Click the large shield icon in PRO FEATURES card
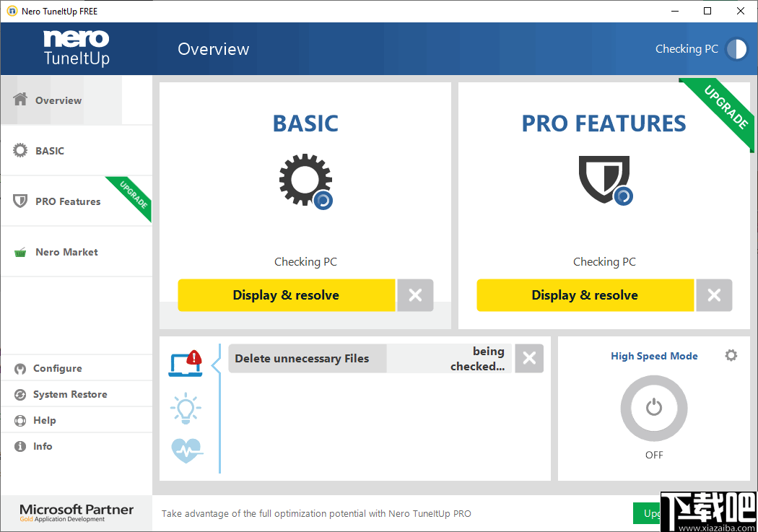The width and height of the screenshot is (758, 532). [605, 179]
